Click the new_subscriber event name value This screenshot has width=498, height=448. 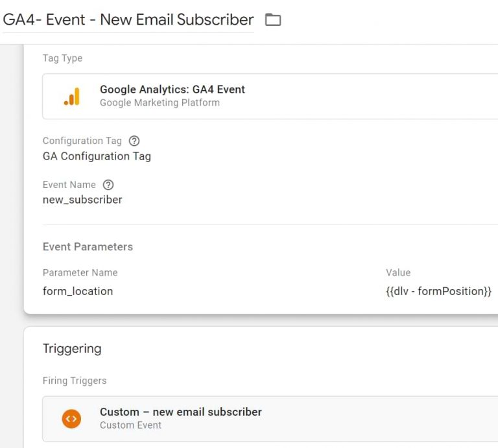82,200
